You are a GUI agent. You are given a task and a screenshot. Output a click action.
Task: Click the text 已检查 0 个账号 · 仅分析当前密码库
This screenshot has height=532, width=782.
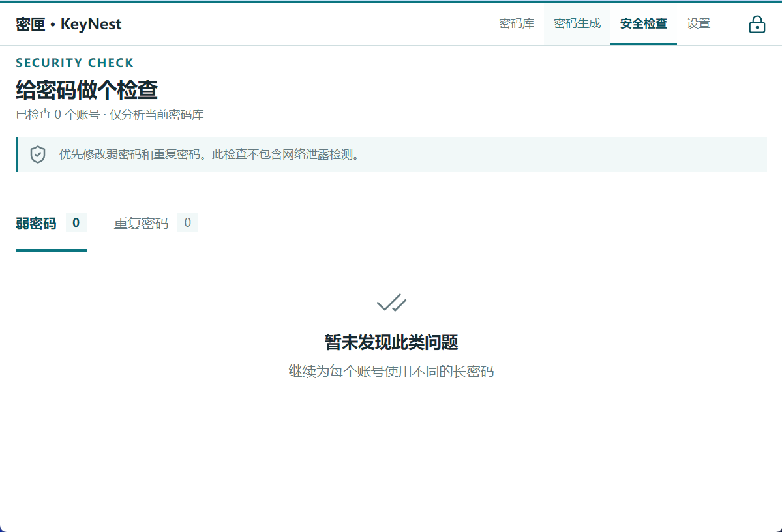point(110,115)
